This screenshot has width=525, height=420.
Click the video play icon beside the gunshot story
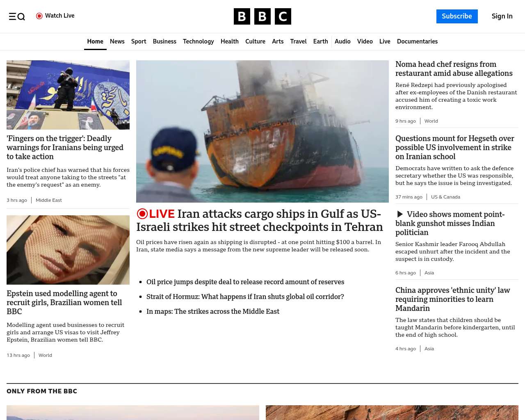coord(400,214)
